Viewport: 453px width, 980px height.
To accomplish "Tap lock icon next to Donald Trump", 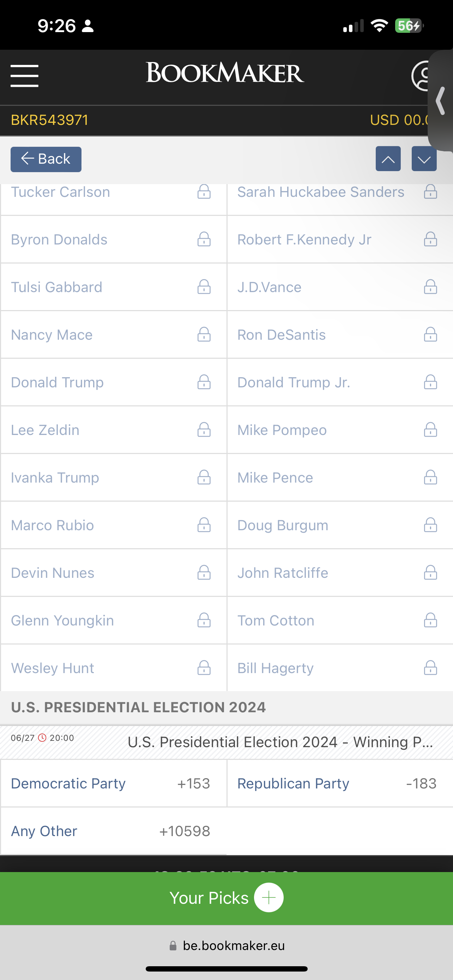I will pos(204,382).
